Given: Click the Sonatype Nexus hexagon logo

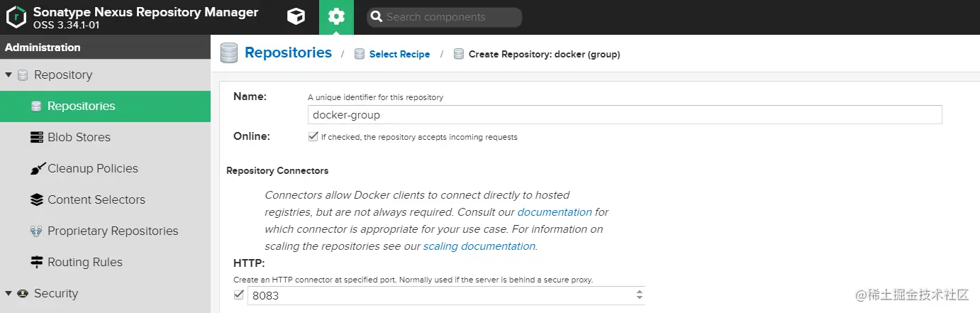Looking at the screenshot, I should [16, 17].
